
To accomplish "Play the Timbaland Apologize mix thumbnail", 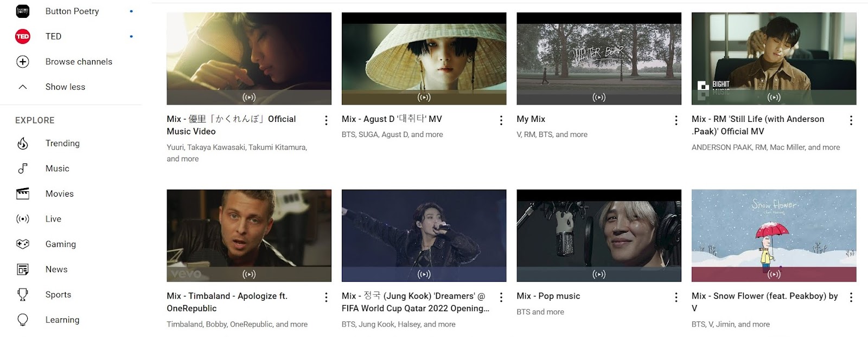I will coord(249,236).
